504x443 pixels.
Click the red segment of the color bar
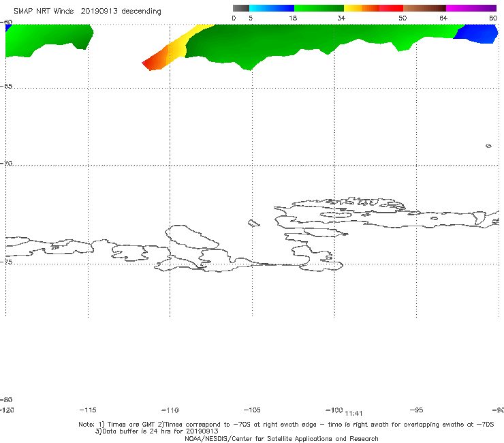(x=391, y=8)
